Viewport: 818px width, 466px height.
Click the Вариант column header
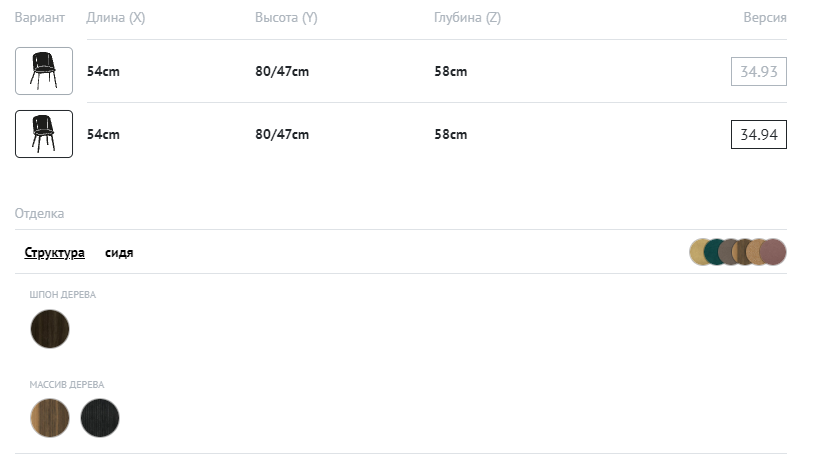40,18
